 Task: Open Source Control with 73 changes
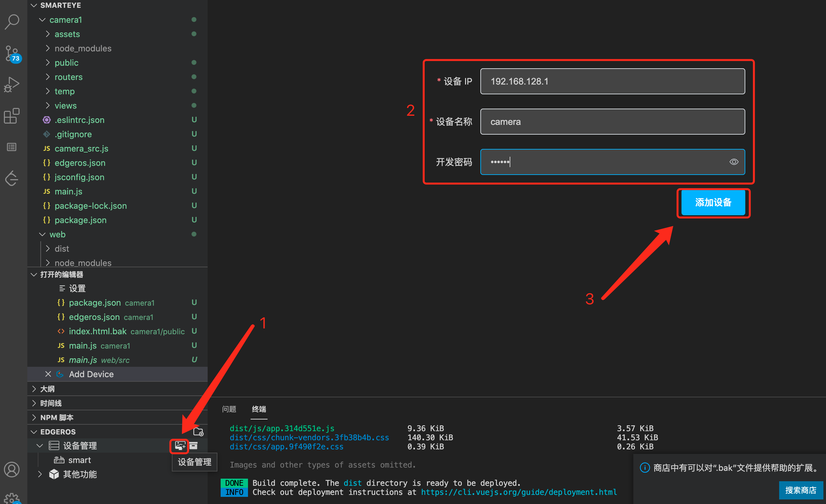click(x=13, y=54)
